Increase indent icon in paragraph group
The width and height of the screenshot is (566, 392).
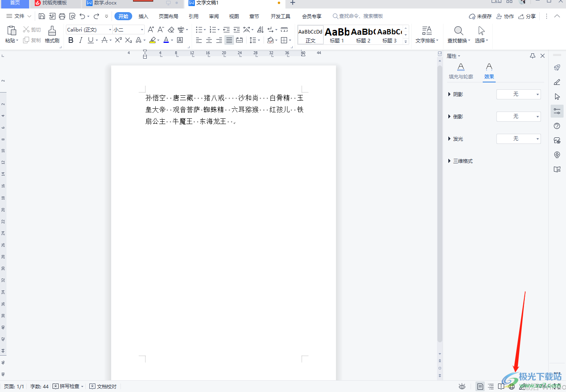pyautogui.click(x=237, y=30)
